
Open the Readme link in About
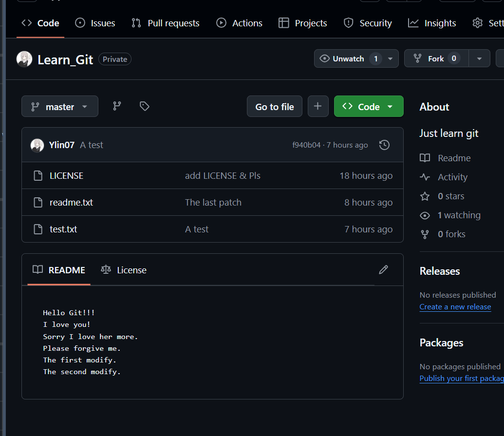(445, 158)
